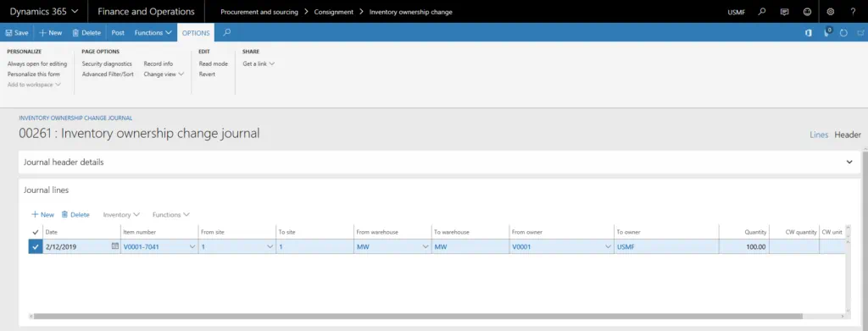The height and width of the screenshot is (331, 868).
Task: Click Inventory ownership change breadcrumb
Action: point(411,12)
